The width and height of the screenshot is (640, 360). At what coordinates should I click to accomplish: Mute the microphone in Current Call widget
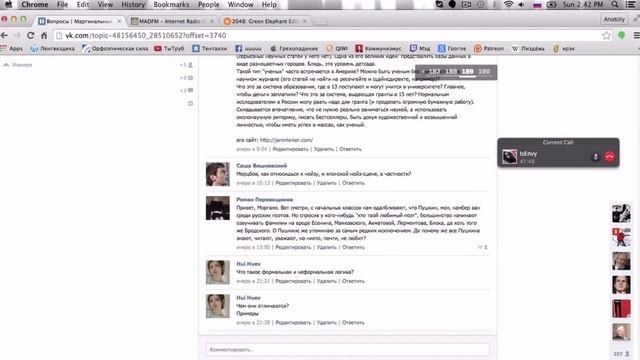click(x=596, y=157)
